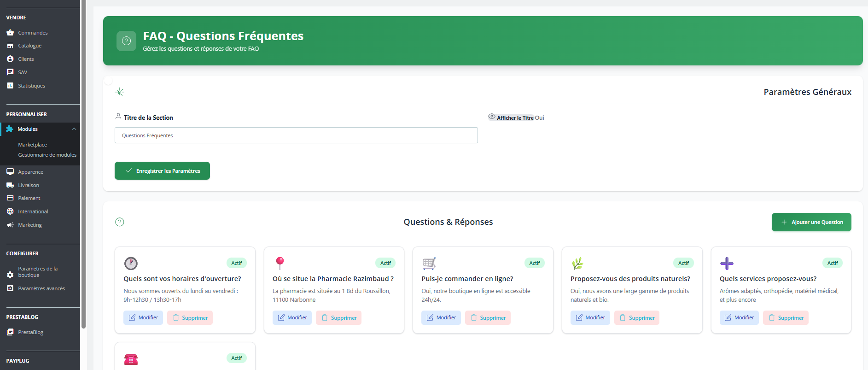Focus the Titre de la Section input field
Image resolution: width=868 pixels, height=370 pixels.
pos(296,135)
